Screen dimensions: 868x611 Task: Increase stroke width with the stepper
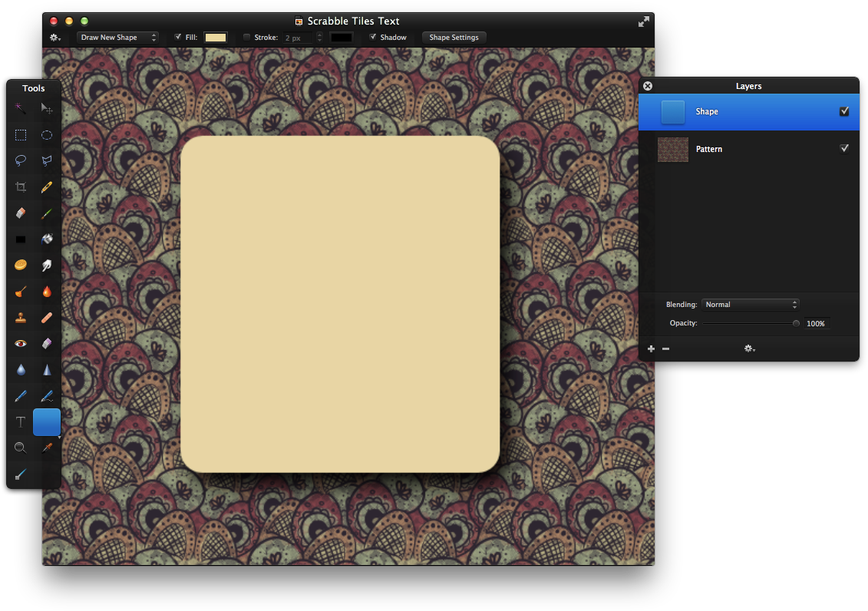click(319, 34)
